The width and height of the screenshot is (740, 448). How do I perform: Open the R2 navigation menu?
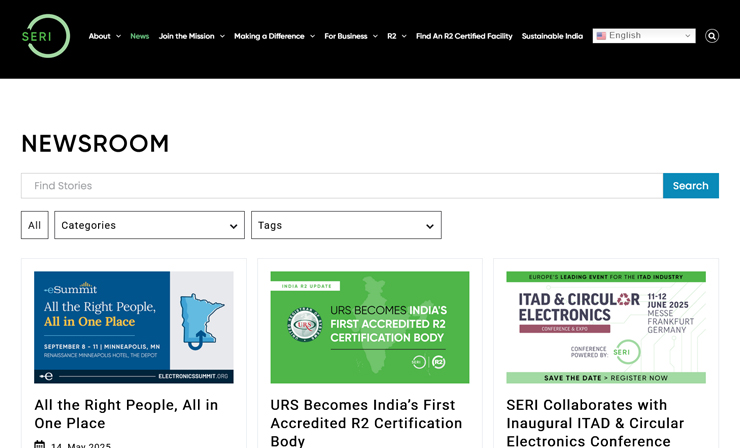point(397,36)
